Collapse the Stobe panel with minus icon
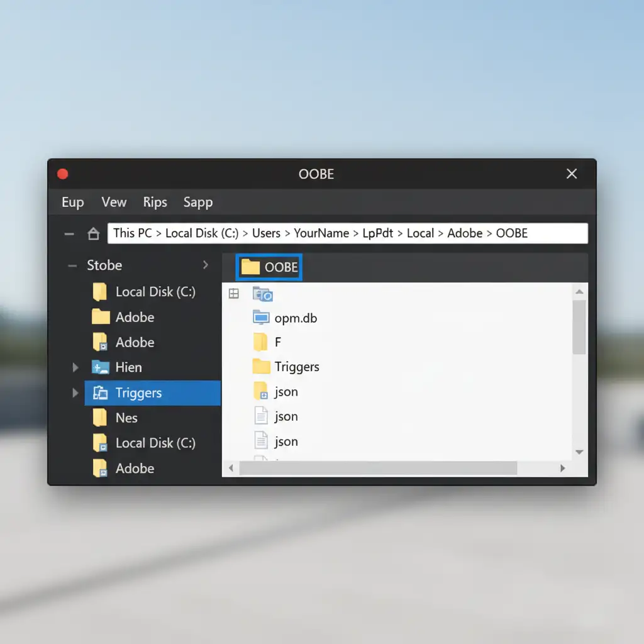Screen dimensions: 644x644 (x=72, y=265)
